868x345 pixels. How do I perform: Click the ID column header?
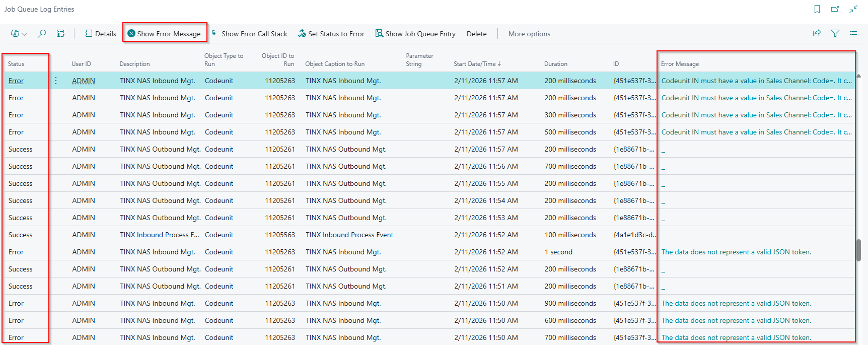616,64
